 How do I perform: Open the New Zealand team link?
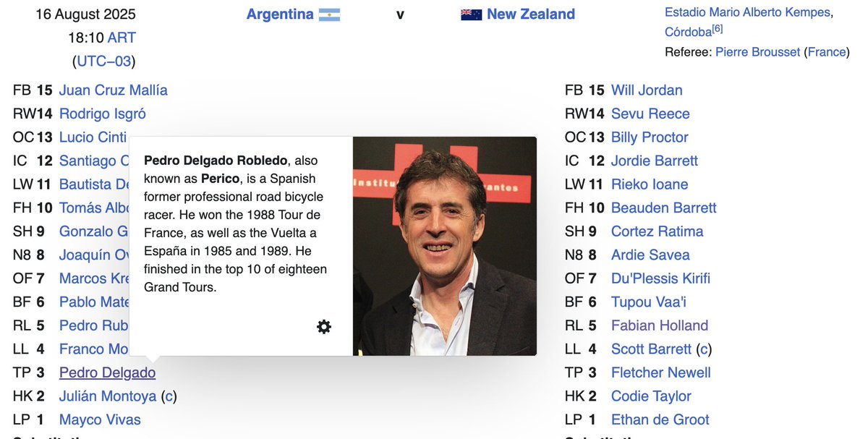[x=531, y=14]
